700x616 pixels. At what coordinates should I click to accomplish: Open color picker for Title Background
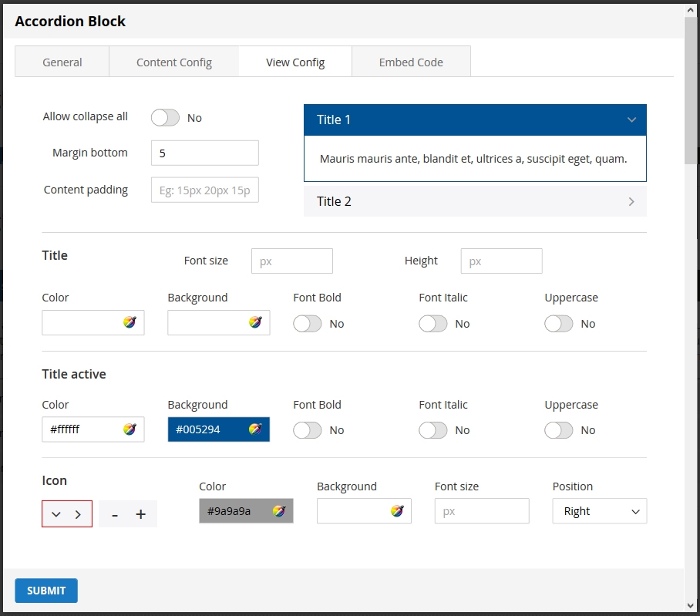tap(255, 322)
